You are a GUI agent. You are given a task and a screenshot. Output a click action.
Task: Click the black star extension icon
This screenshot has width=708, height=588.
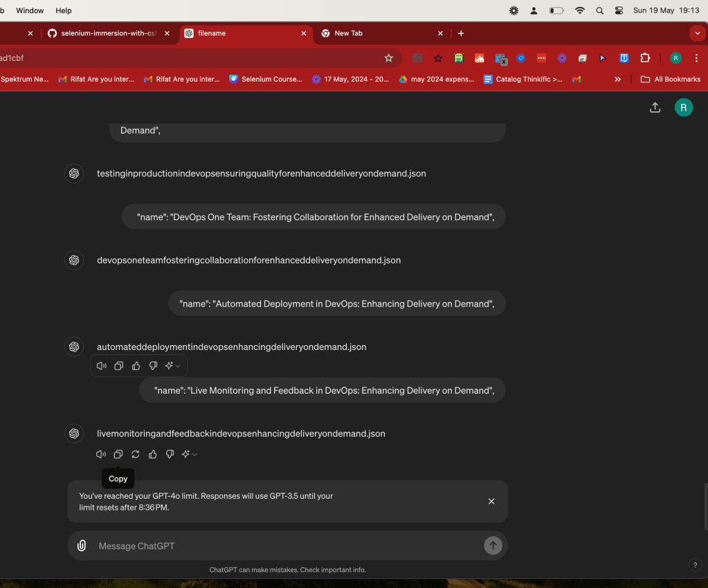438,57
